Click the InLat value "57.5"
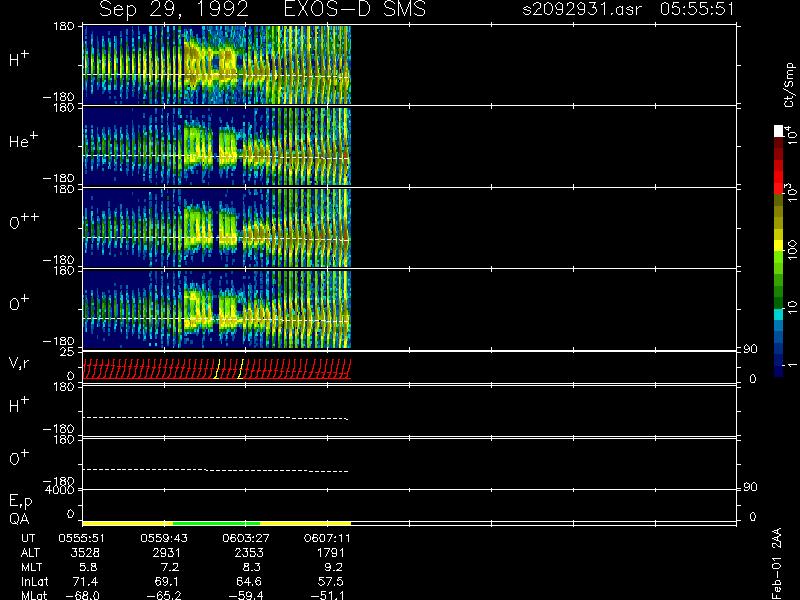This screenshot has width=800, height=600. coord(331,581)
